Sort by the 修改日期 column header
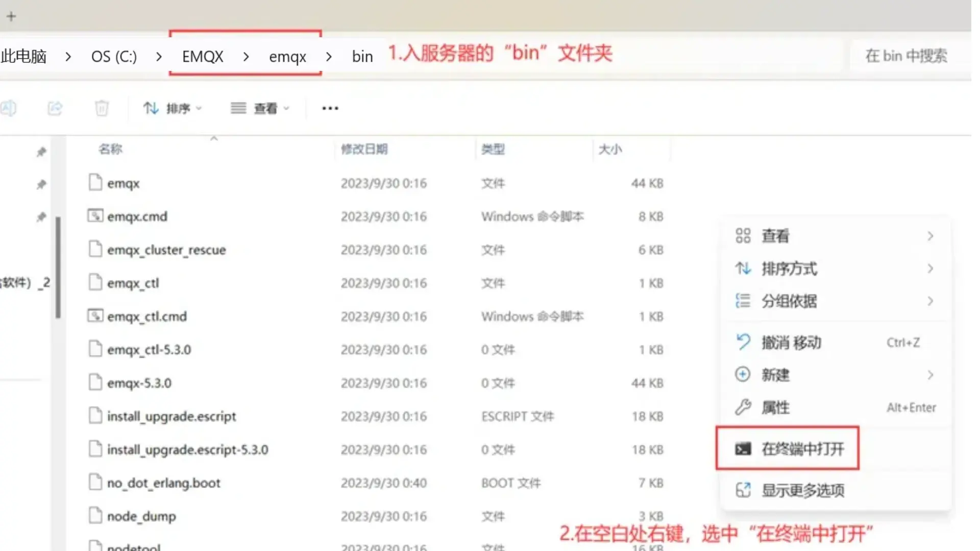 point(364,149)
